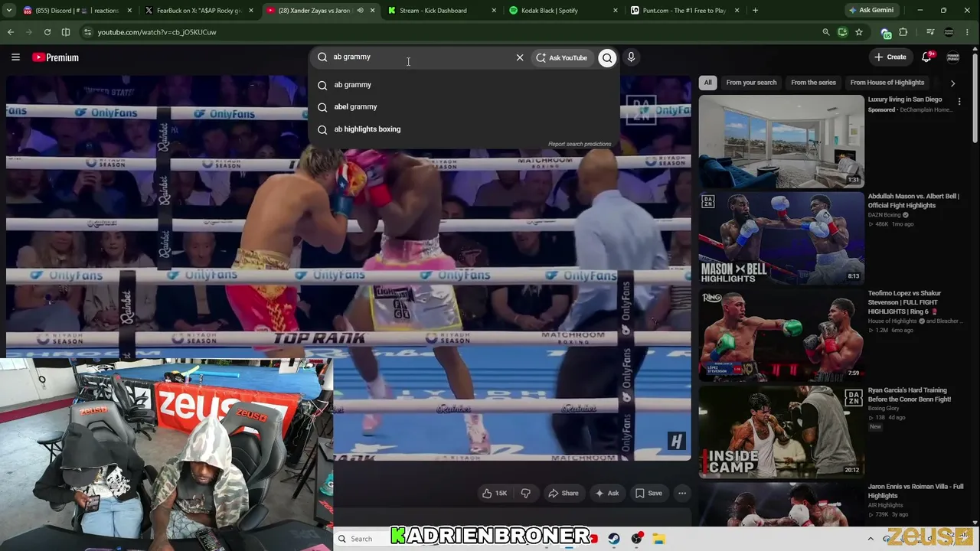The image size is (980, 551).
Task: Open Luxury living in San Diego thumbnail
Action: click(x=781, y=141)
